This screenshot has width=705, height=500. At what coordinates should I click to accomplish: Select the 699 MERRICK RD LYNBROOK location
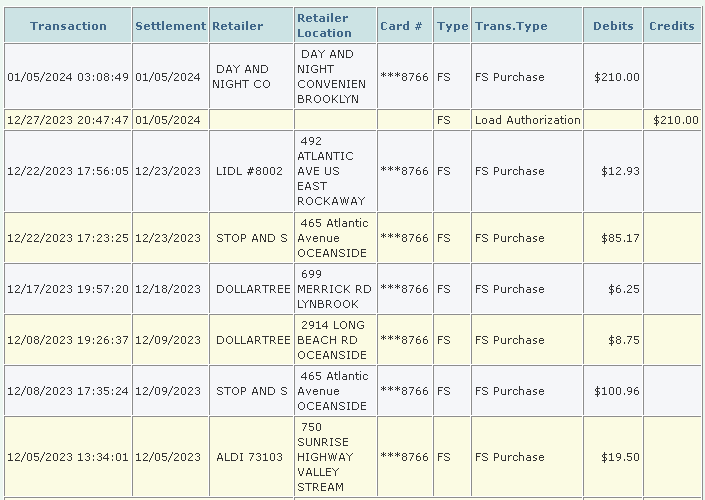(x=334, y=289)
